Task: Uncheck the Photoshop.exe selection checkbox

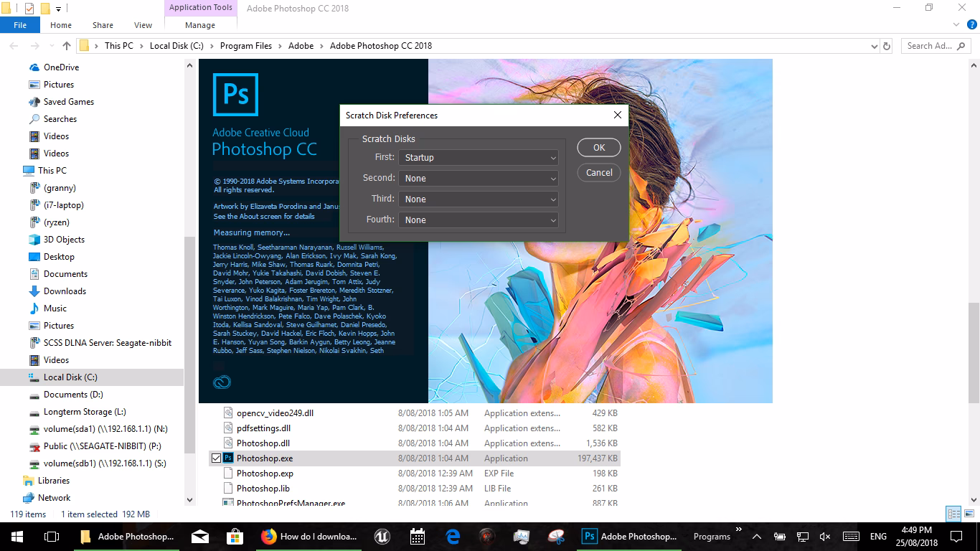Action: (217, 458)
